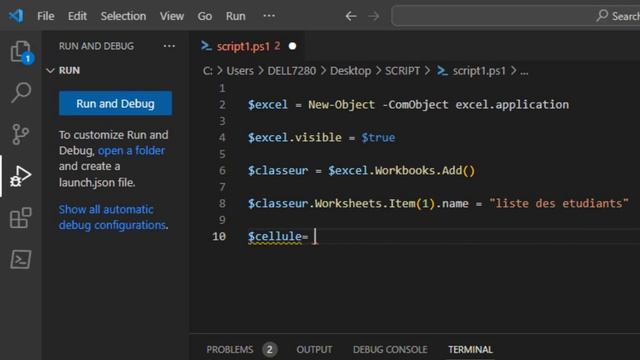This screenshot has width=640, height=360.
Task: Click the unsaved dot on script1.ps1 tab
Action: tap(292, 46)
